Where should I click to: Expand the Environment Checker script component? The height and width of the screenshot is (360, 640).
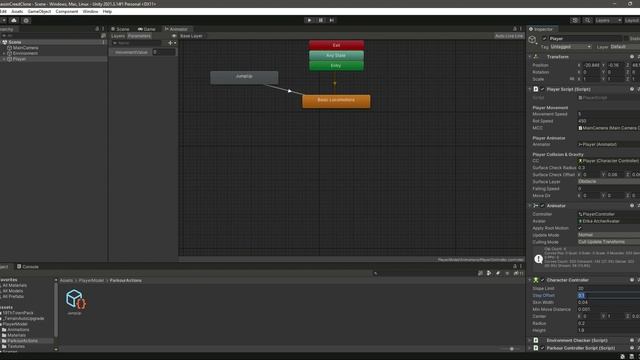(x=530, y=340)
